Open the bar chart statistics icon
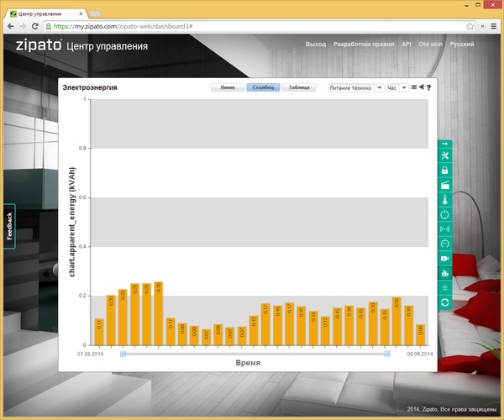 (445, 273)
